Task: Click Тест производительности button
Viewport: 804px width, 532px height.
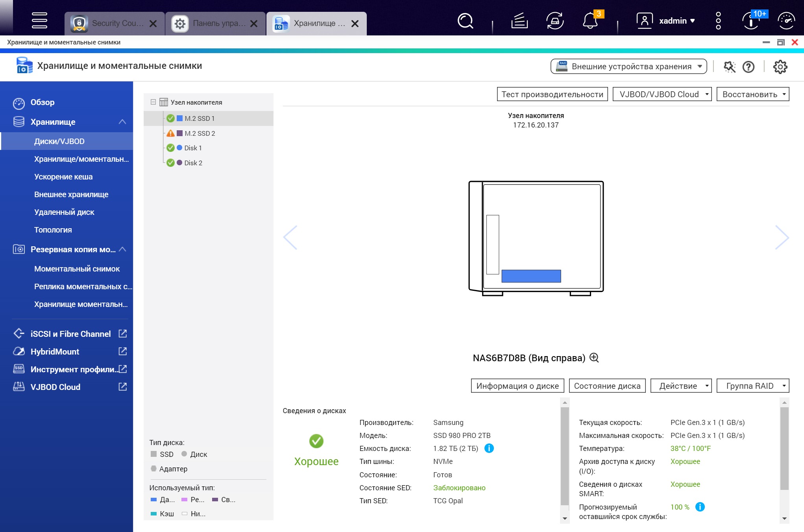Action: (552, 94)
